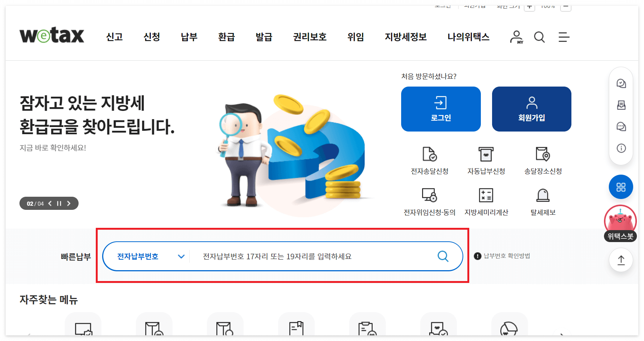The image size is (644, 341).
Task: Pause the banner carousel
Action: (59, 203)
